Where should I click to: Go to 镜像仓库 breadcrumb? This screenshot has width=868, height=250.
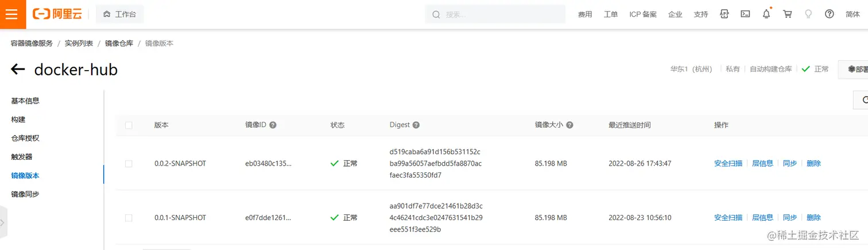pos(119,43)
